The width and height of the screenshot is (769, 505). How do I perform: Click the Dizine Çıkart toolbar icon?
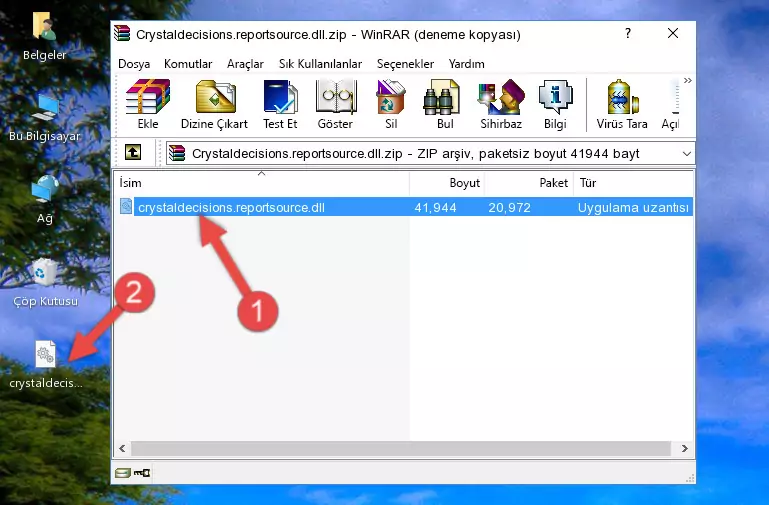click(214, 104)
